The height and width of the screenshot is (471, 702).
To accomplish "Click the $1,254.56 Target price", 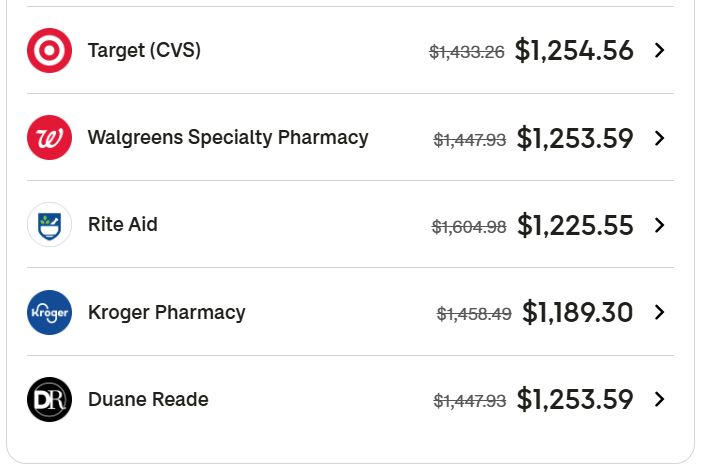I will pyautogui.click(x=574, y=50).
